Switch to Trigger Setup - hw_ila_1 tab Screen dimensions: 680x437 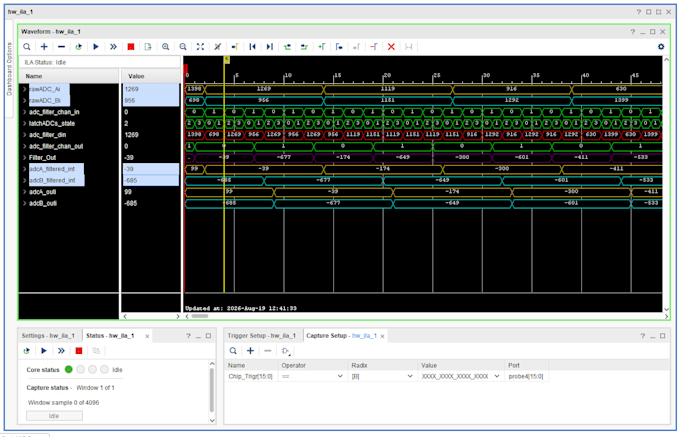tap(262, 336)
